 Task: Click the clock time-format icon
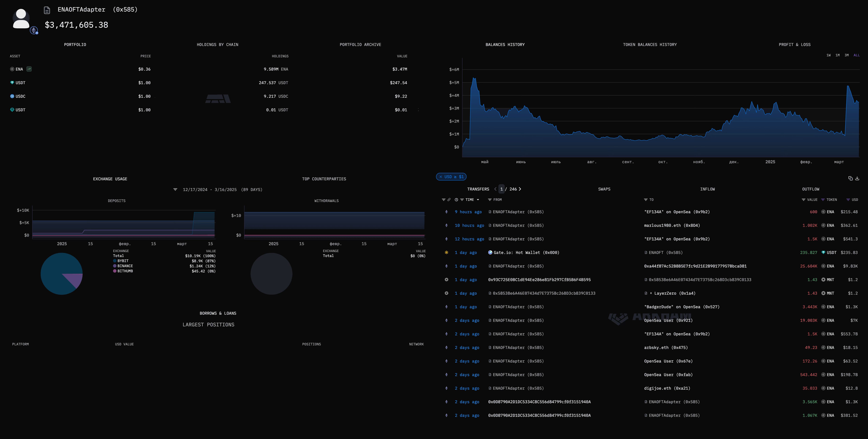[456, 200]
